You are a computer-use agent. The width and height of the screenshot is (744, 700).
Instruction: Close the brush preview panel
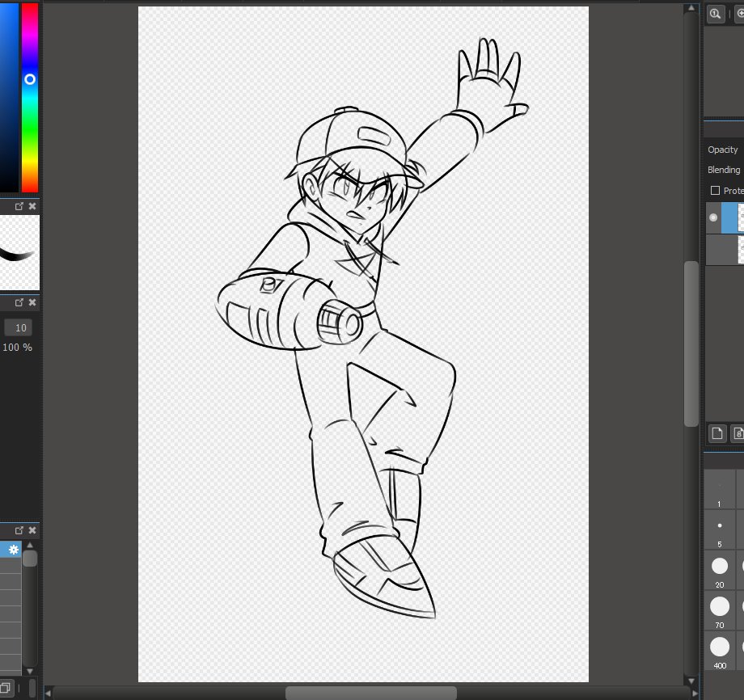click(32, 206)
